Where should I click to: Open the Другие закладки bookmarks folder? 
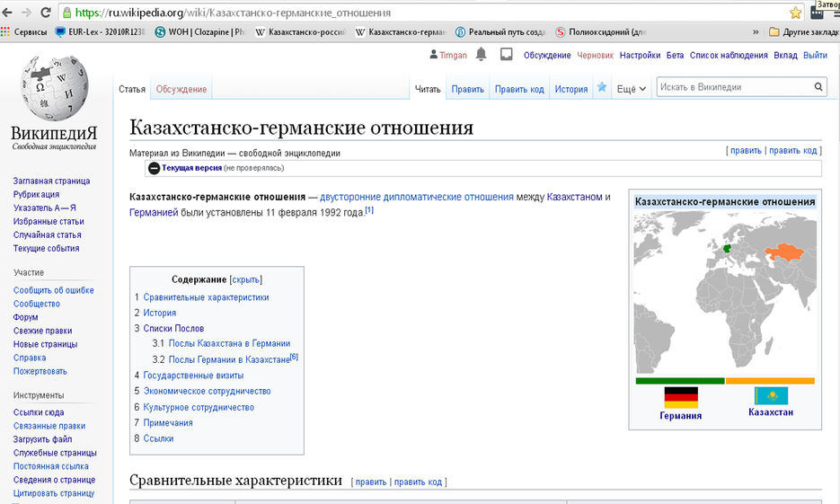click(x=804, y=32)
